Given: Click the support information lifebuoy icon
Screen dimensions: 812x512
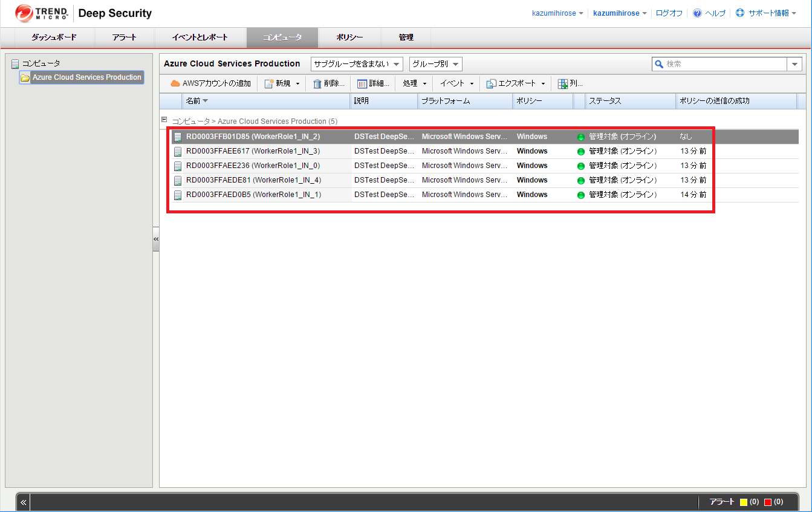Looking at the screenshot, I should tap(740, 13).
